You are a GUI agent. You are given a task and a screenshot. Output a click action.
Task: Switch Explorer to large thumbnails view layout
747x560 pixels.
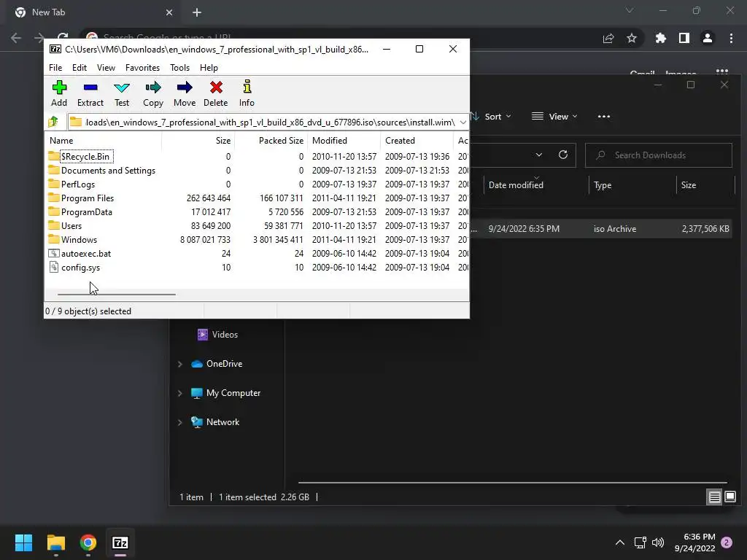tap(729, 497)
